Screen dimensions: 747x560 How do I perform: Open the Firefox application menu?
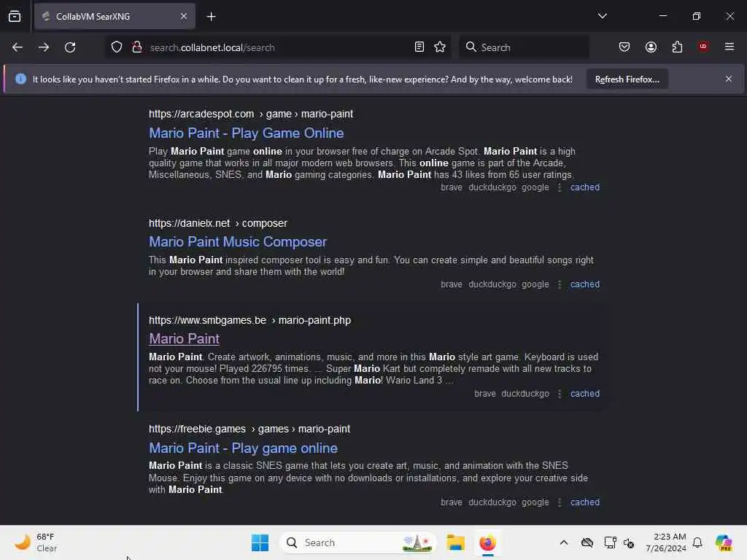(729, 47)
